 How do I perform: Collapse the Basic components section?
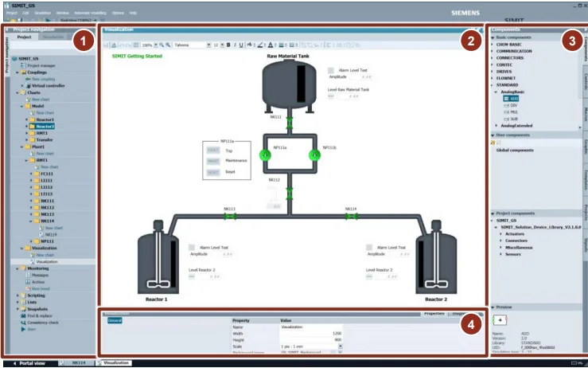pos(493,37)
